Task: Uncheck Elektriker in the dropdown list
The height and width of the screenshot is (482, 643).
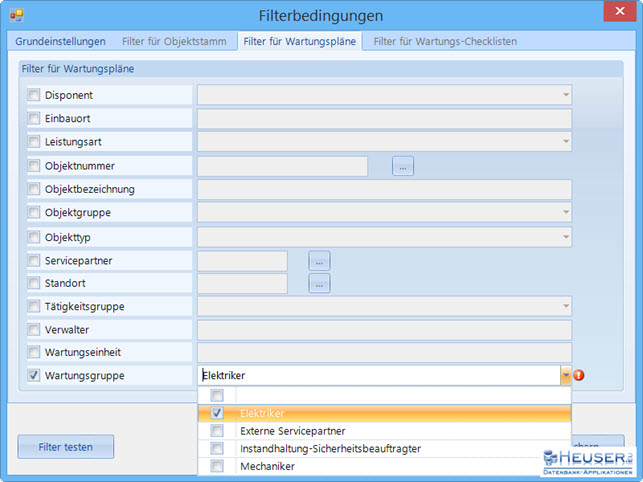Action: [x=217, y=413]
